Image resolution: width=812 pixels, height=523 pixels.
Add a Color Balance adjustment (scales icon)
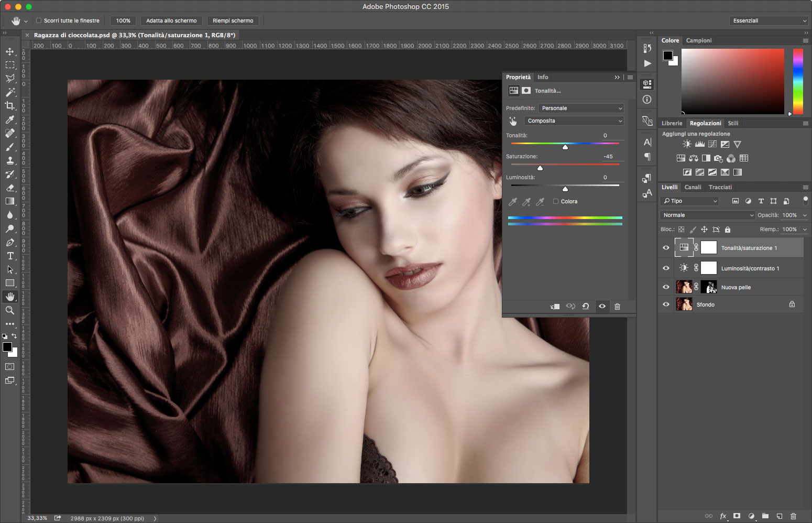tap(694, 158)
